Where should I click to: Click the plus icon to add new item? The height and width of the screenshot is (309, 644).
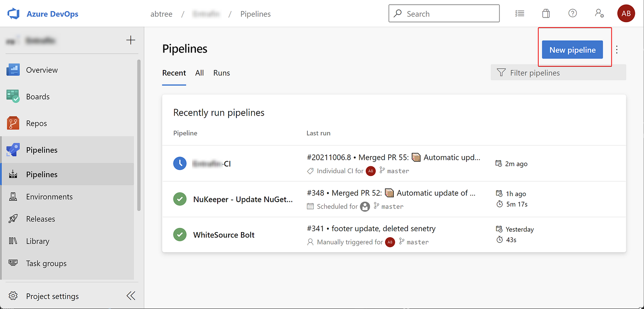click(131, 41)
